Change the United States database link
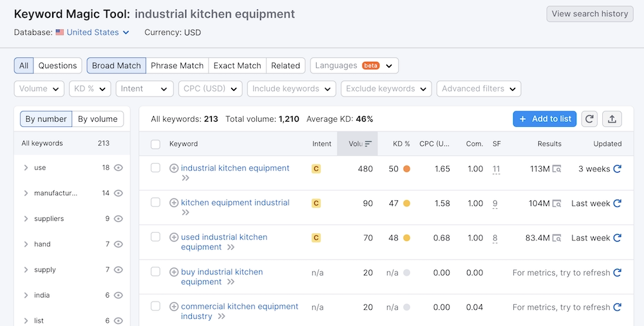The image size is (644, 326). tap(98, 32)
